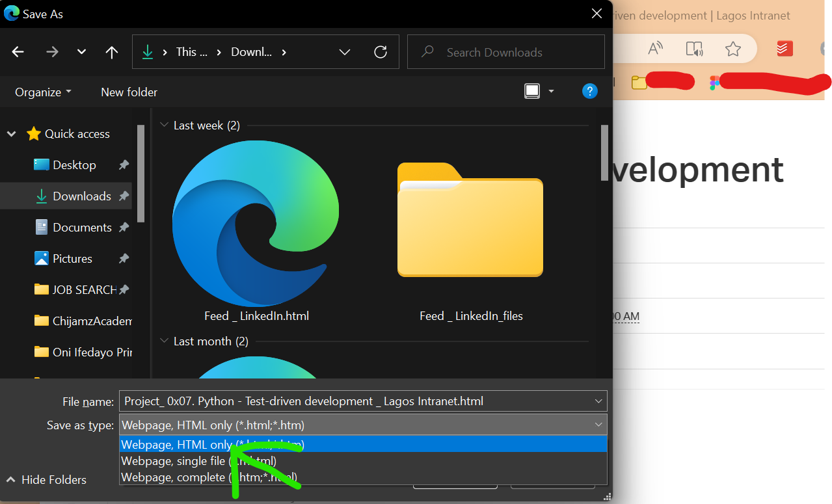This screenshot has height=504, width=832.
Task: Open the File name history dropdown arrow
Action: coord(598,401)
